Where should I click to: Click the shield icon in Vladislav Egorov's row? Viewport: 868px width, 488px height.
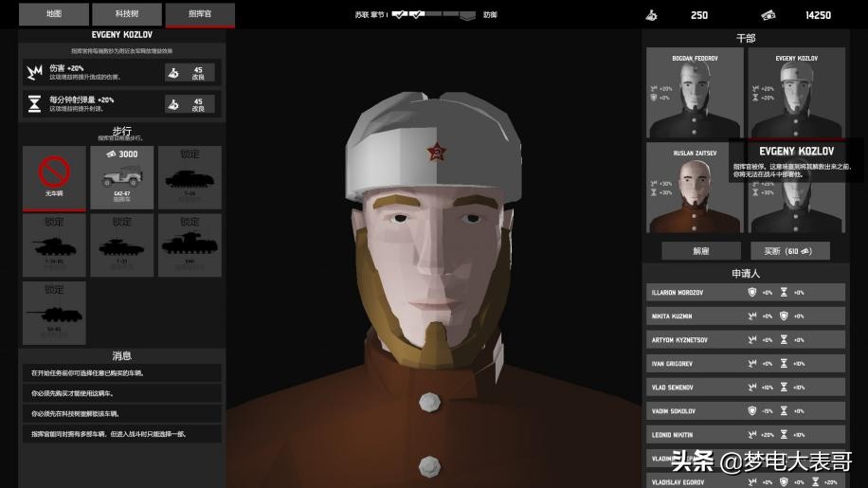click(x=784, y=482)
